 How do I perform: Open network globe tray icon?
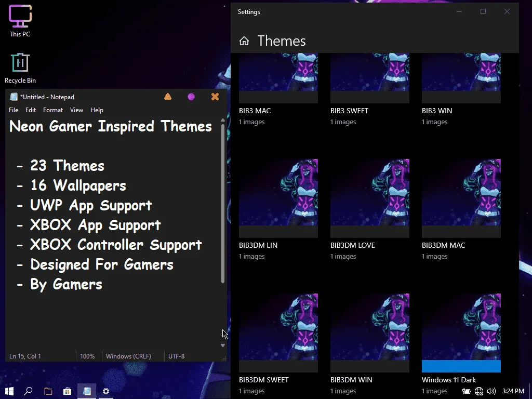click(x=478, y=391)
